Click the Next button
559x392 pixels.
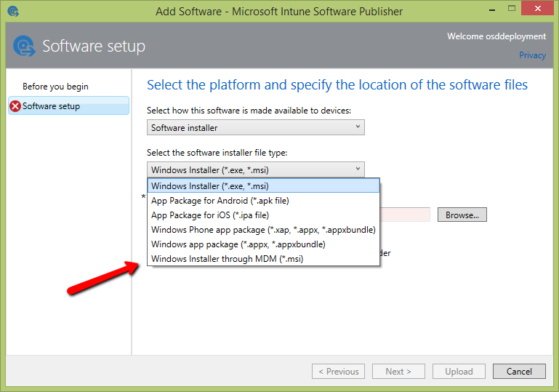click(x=398, y=371)
